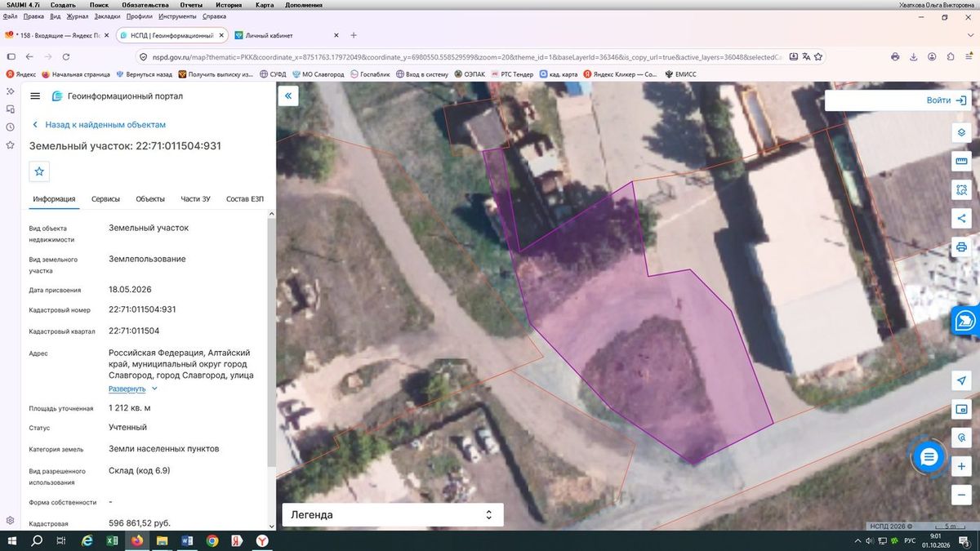This screenshot has width=980, height=551.
Task: Click the РУС language indicator in tray
Action: (x=909, y=541)
